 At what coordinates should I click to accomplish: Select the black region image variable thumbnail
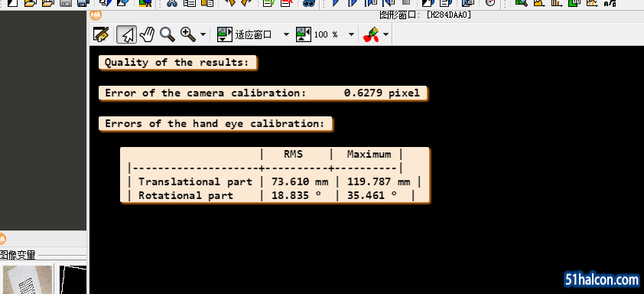click(x=73, y=279)
